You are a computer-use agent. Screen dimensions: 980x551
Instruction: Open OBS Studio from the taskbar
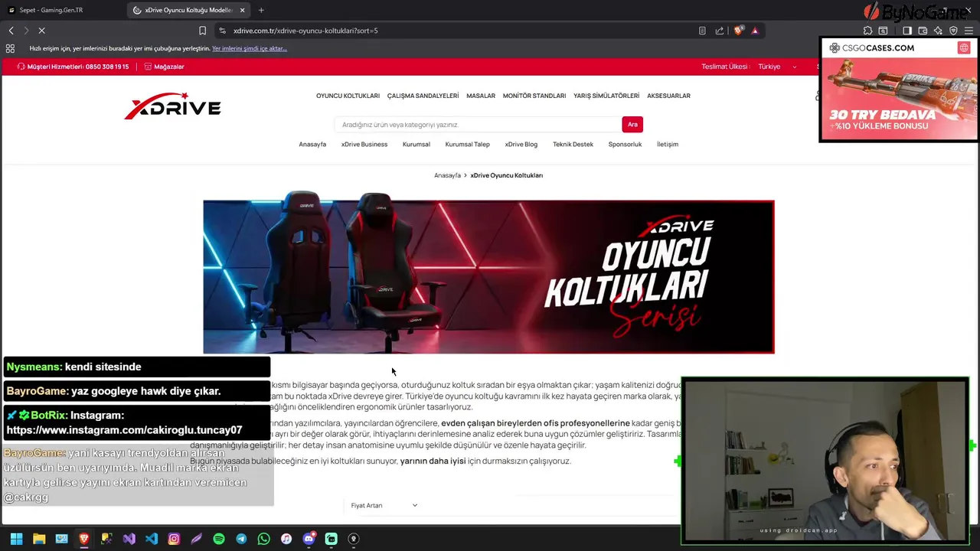(x=354, y=539)
